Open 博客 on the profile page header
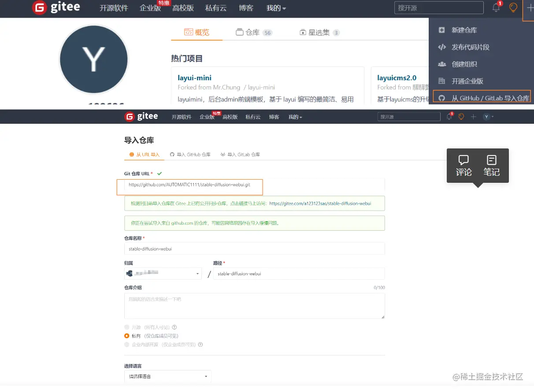This screenshot has width=534, height=392. tap(246, 8)
